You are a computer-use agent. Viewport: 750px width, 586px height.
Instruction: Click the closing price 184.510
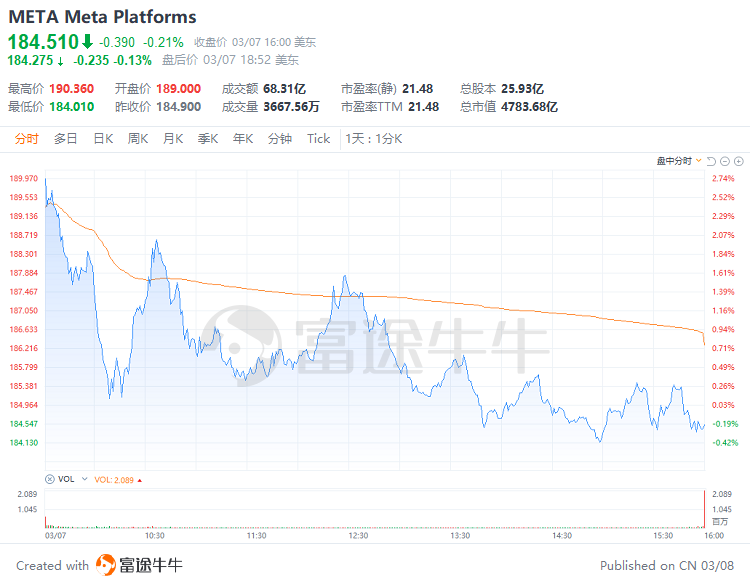(x=43, y=42)
